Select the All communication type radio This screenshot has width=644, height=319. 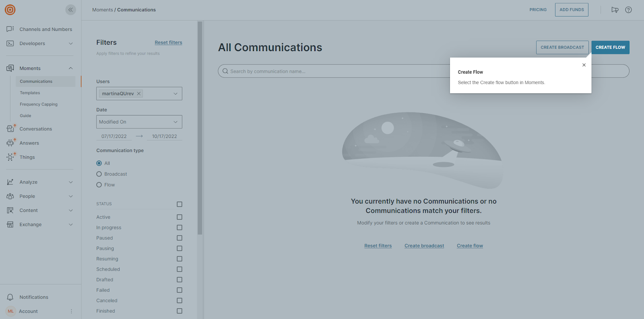(99, 163)
